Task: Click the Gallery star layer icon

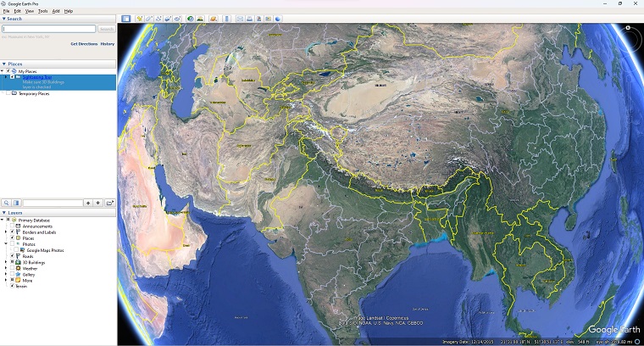Action: click(18, 275)
